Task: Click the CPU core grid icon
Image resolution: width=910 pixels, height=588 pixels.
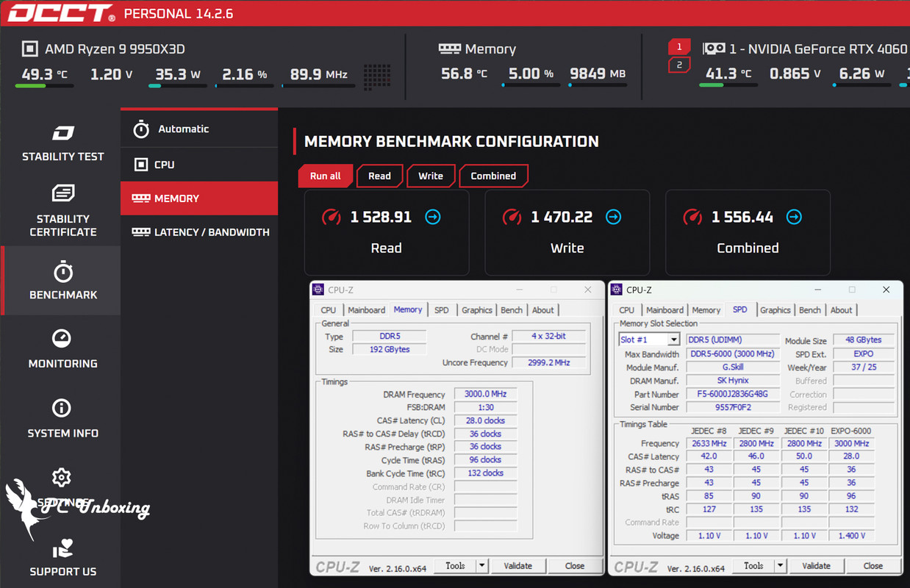Action: (377, 76)
